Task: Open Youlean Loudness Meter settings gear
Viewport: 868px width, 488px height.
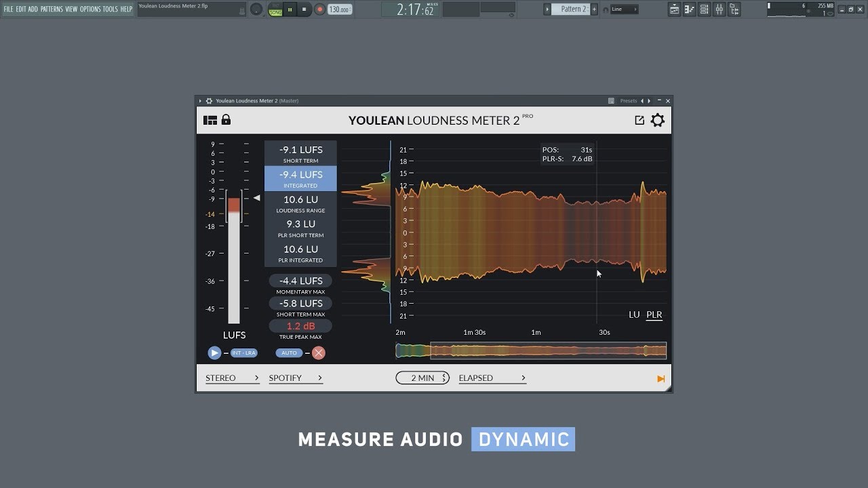Action: 656,120
